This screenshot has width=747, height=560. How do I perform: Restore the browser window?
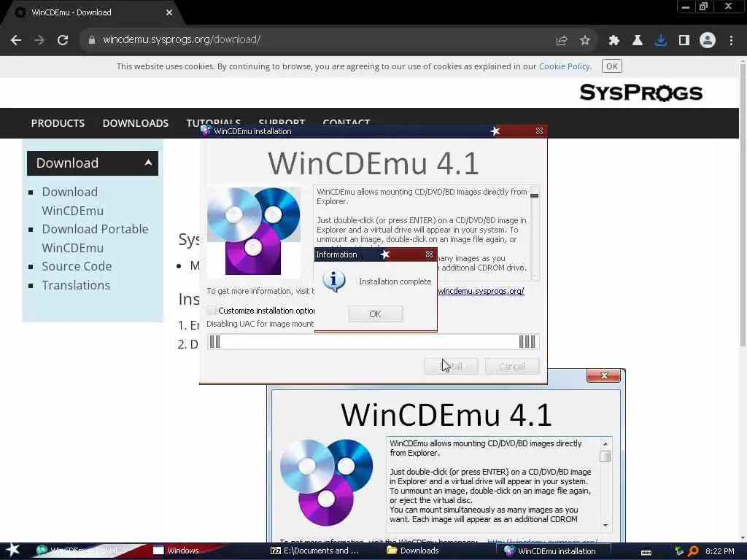point(704,7)
